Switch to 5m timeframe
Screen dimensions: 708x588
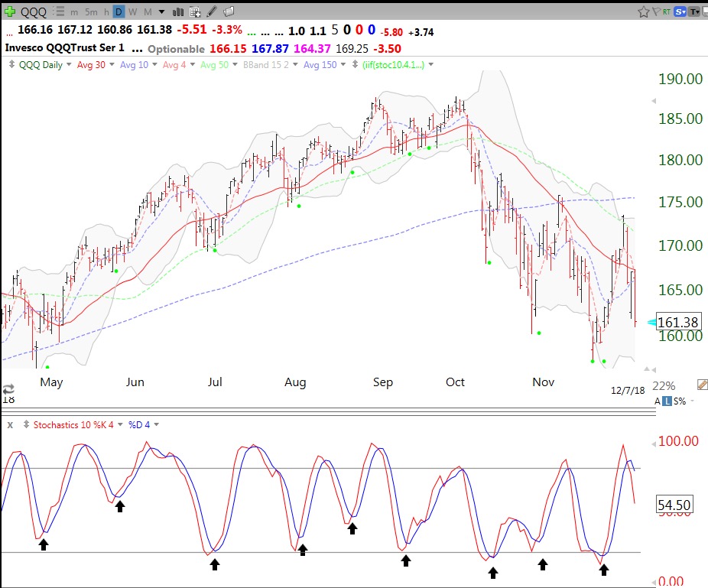[x=91, y=12]
